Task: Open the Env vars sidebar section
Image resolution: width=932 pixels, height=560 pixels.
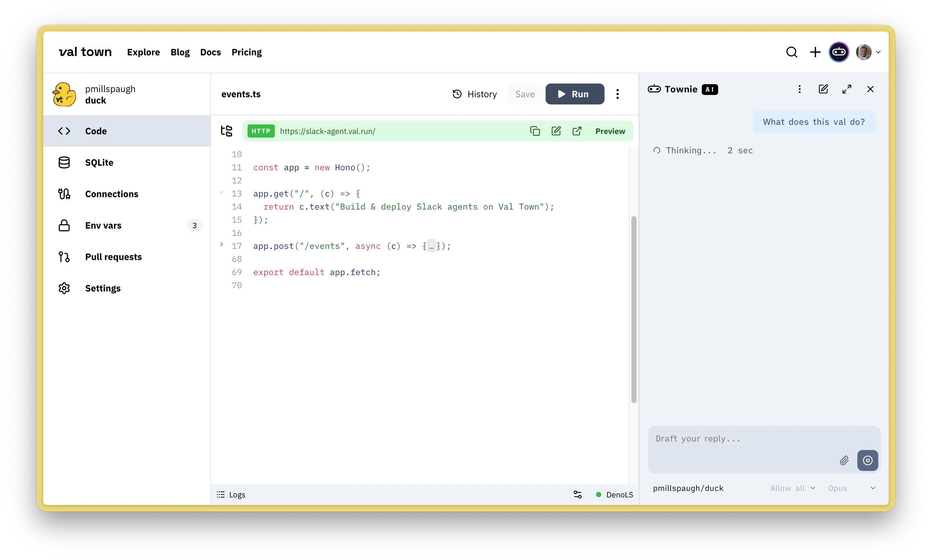Action: 127,225
